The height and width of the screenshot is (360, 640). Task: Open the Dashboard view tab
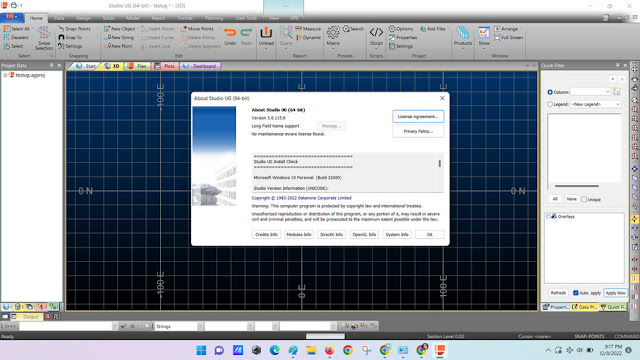200,66
